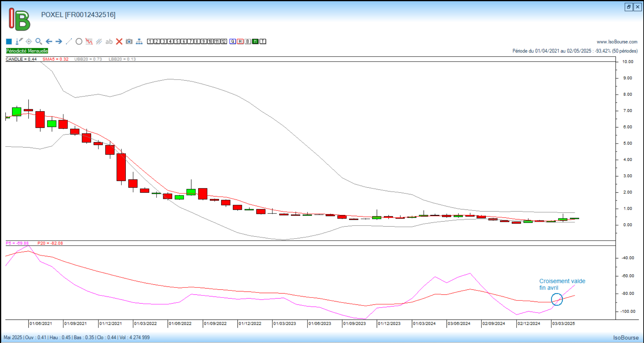Click the IsoBourse IB logo
The image size is (644, 343).
pyautogui.click(x=19, y=19)
